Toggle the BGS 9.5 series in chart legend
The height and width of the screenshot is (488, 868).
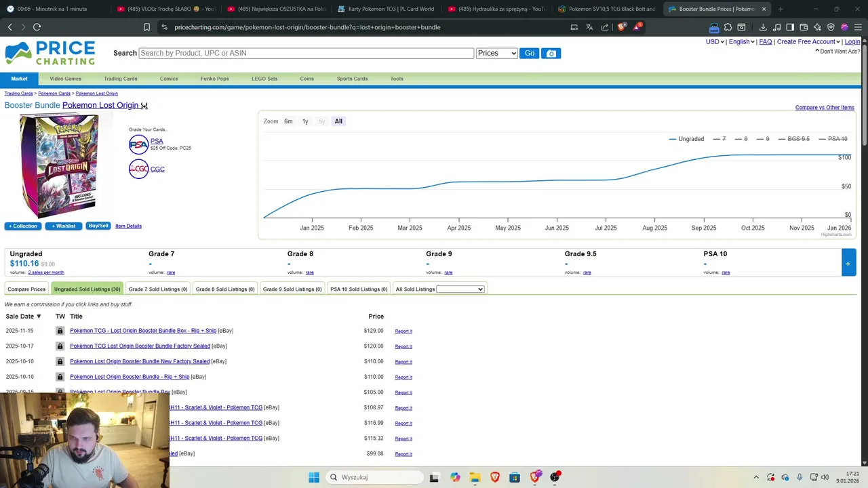[x=794, y=139]
